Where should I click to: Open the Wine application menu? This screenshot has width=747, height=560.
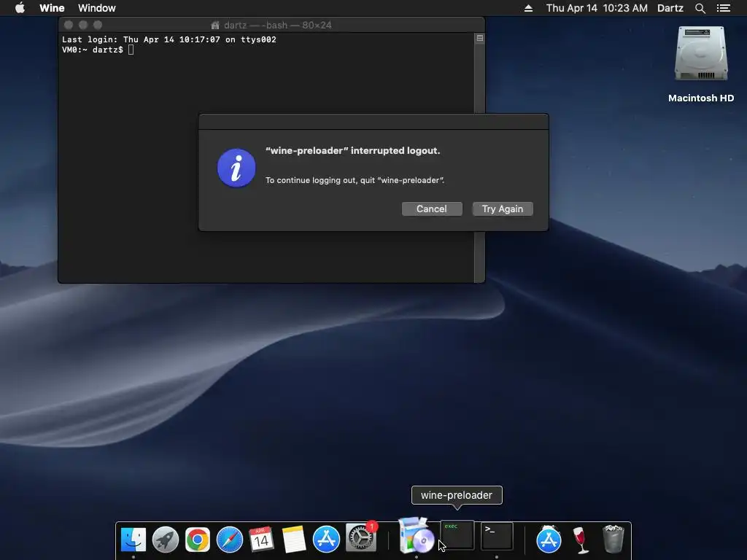(x=52, y=8)
